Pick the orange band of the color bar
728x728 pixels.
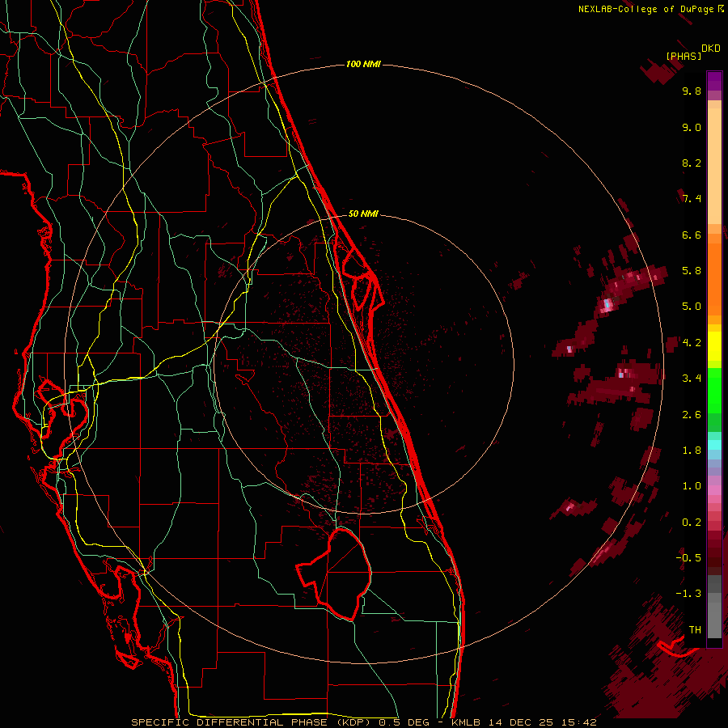point(714,280)
